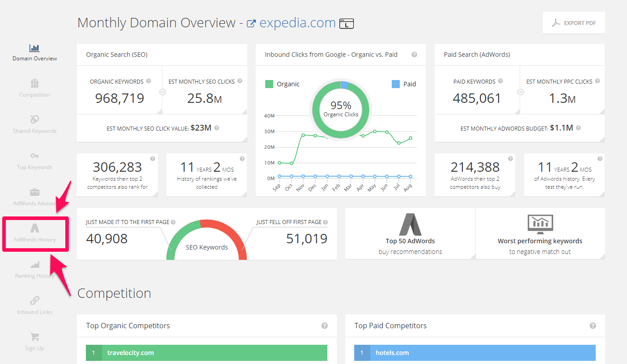This screenshot has height=364, width=627.
Task: Go to Top Keywords key icon
Action: click(34, 156)
